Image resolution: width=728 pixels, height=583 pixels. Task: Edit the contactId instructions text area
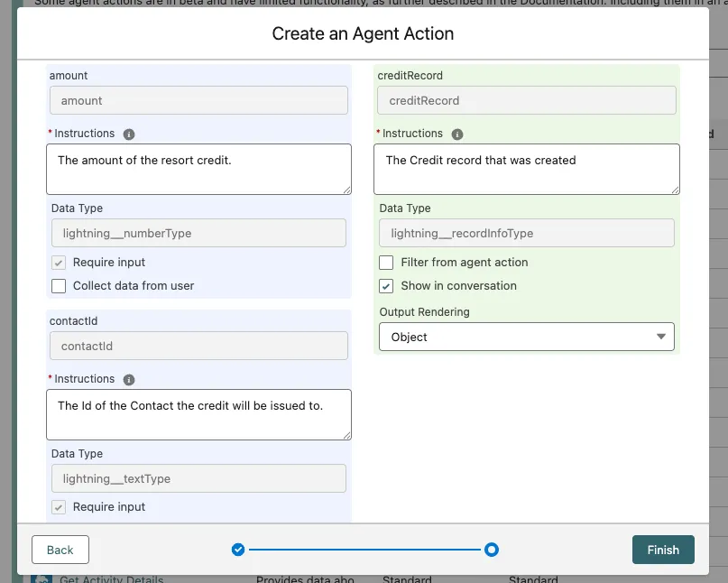pyautogui.click(x=198, y=414)
